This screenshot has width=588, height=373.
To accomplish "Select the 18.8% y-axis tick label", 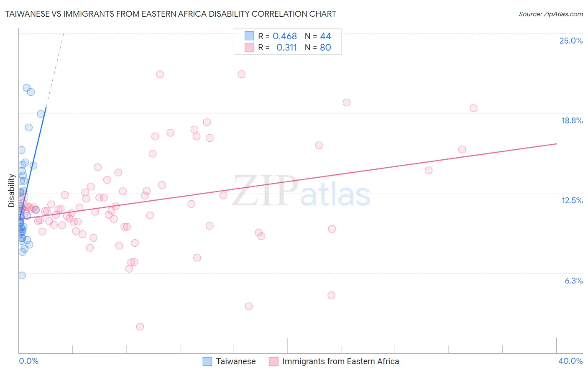I will pos(572,120).
